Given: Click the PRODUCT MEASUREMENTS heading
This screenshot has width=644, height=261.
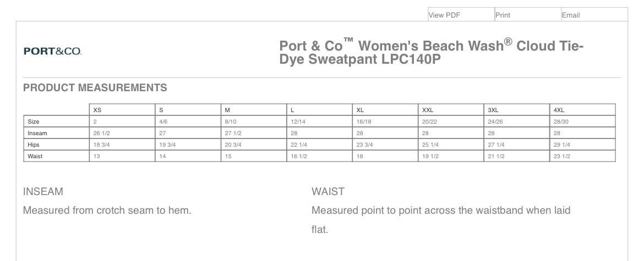Looking at the screenshot, I should point(95,88).
